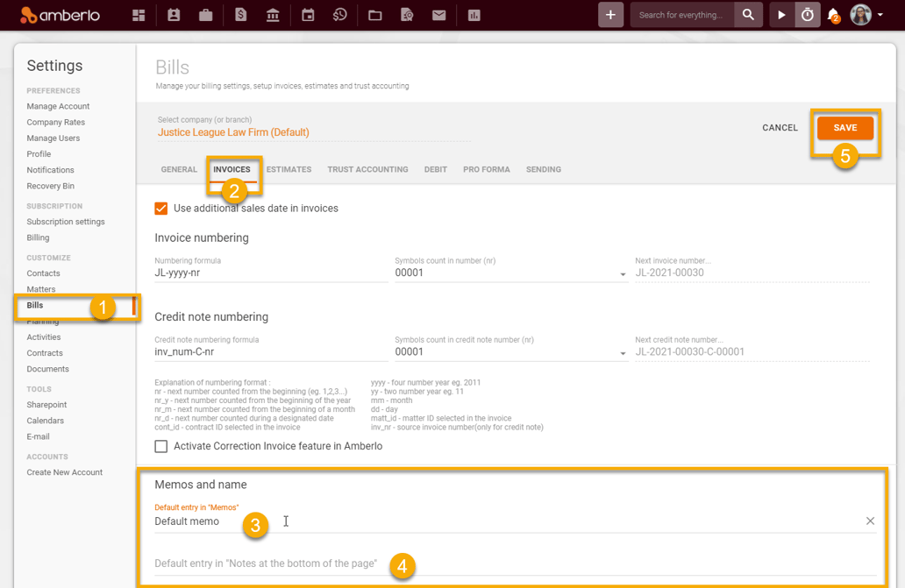Image resolution: width=905 pixels, height=588 pixels.
Task: Open Billing under Subscription
Action: (38, 237)
